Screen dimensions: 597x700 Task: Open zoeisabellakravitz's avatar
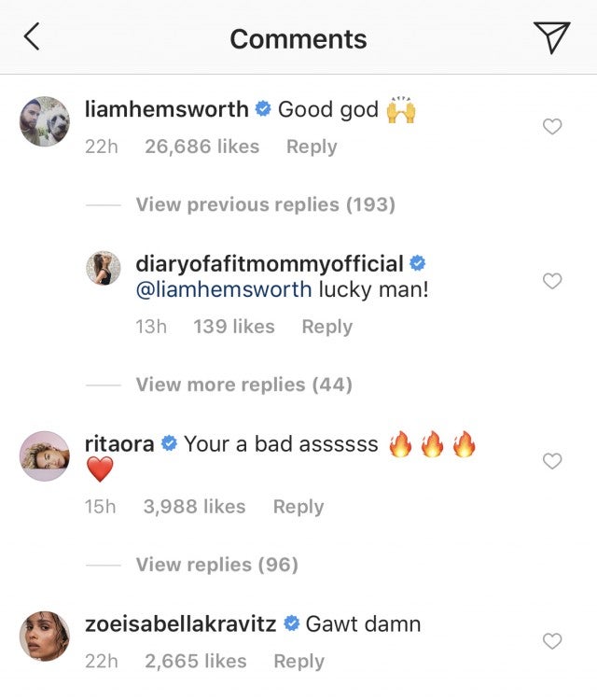[45, 636]
